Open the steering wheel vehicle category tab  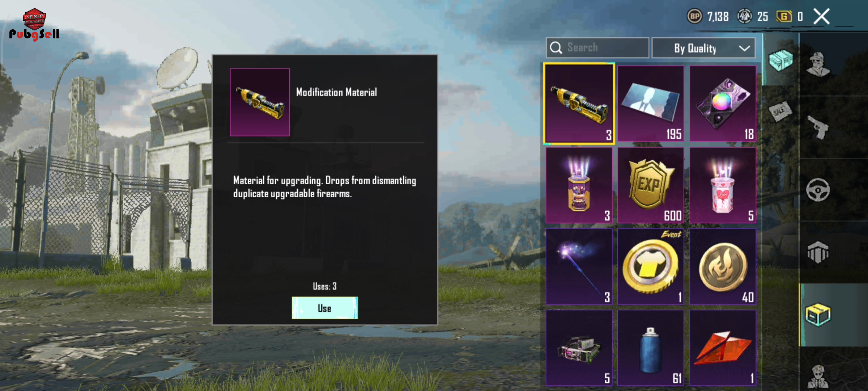coord(818,190)
